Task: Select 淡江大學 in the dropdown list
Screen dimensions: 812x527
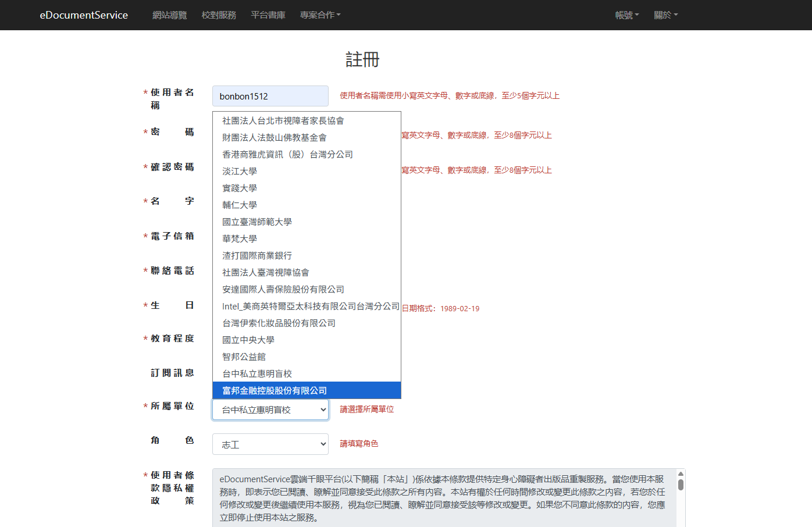Action: click(x=307, y=171)
